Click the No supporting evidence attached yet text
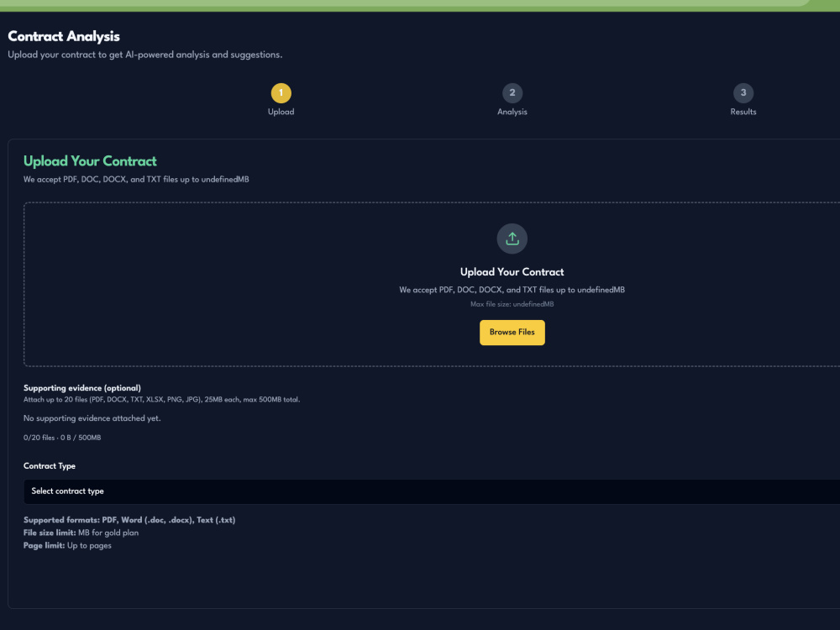Viewport: 840px width, 630px height. click(x=92, y=418)
